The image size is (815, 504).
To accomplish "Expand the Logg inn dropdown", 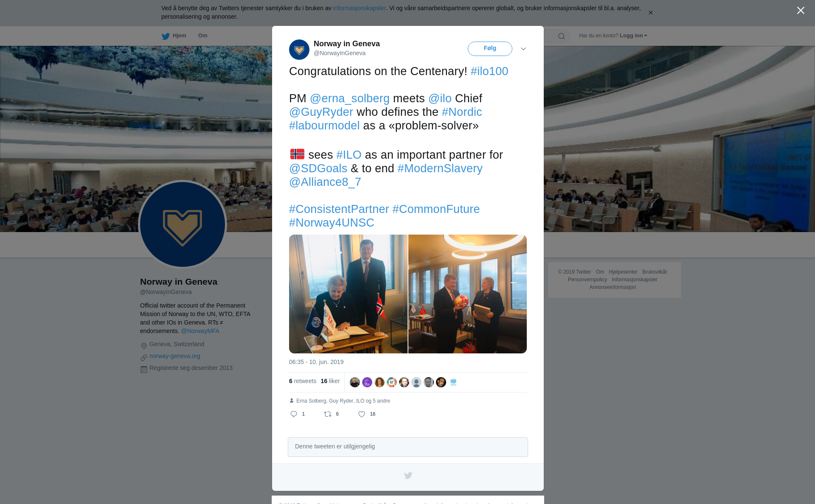I will point(633,36).
